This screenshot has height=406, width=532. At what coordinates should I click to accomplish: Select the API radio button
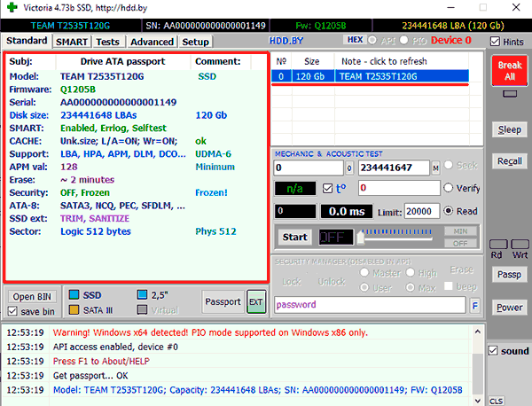(x=372, y=41)
